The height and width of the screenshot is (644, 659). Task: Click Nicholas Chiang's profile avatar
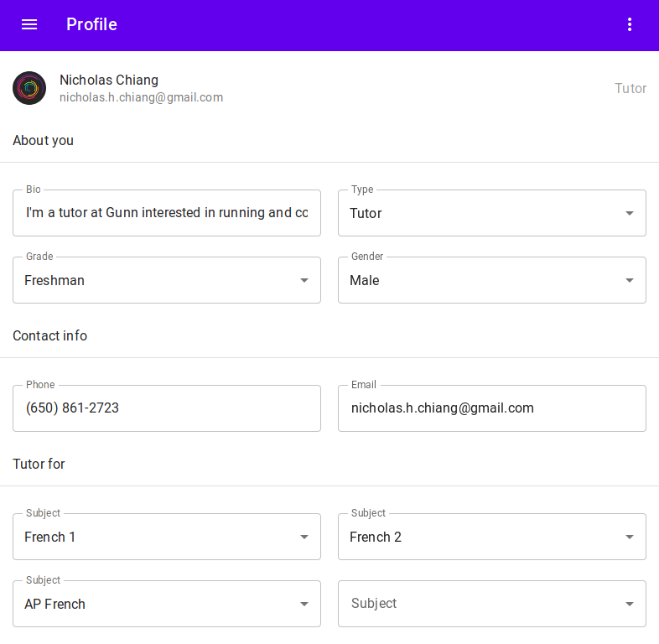[29, 88]
